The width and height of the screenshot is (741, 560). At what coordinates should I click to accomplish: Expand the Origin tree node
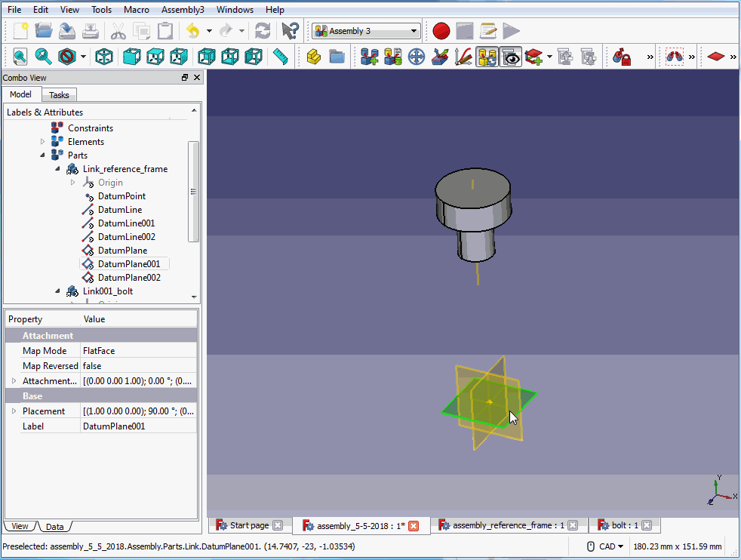pos(72,183)
